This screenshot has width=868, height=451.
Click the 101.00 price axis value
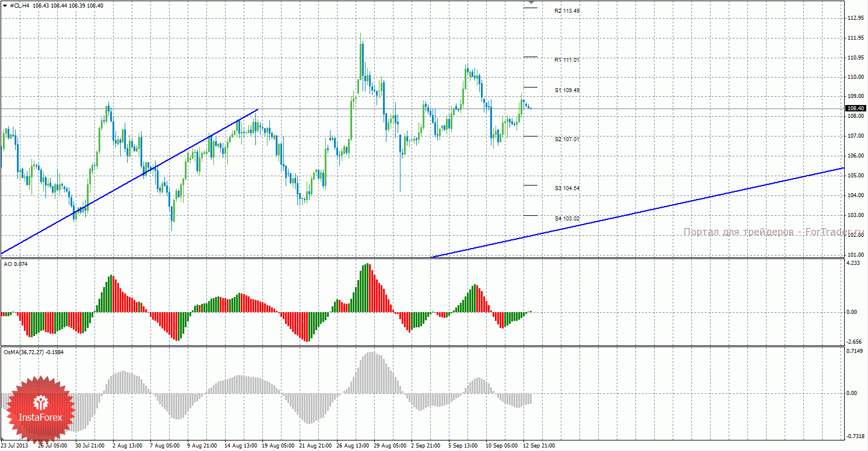[x=856, y=255]
